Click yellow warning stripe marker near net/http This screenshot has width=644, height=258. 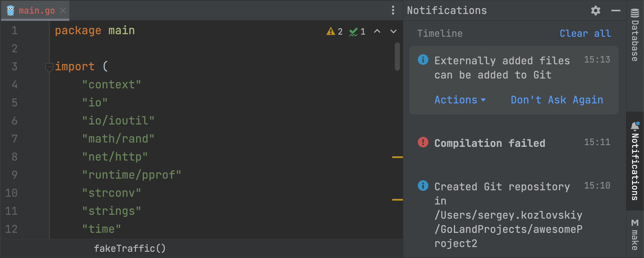pyautogui.click(x=397, y=157)
